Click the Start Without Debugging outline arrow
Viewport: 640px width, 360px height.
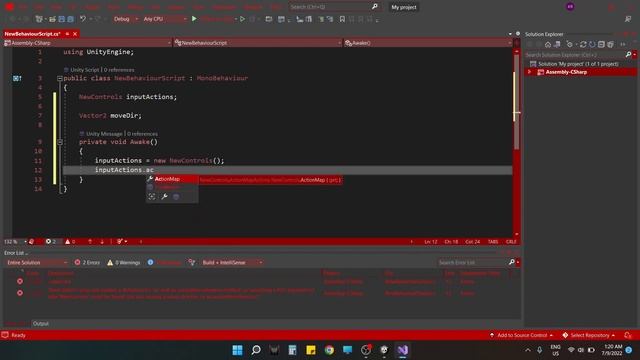pos(242,19)
